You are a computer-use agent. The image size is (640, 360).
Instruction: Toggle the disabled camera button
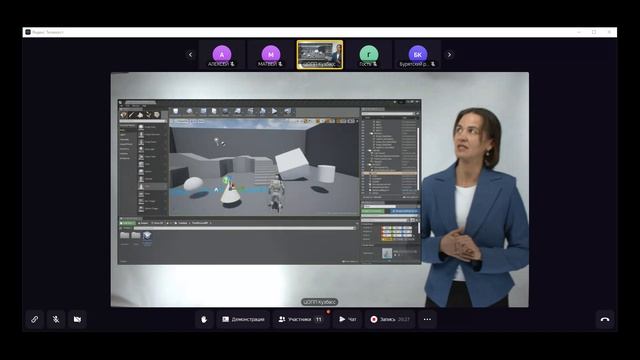[x=77, y=319]
